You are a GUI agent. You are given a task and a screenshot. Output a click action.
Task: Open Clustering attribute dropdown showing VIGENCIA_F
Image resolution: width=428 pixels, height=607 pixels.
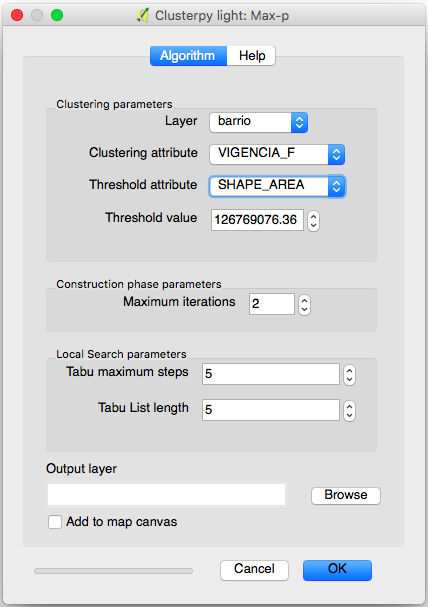277,154
